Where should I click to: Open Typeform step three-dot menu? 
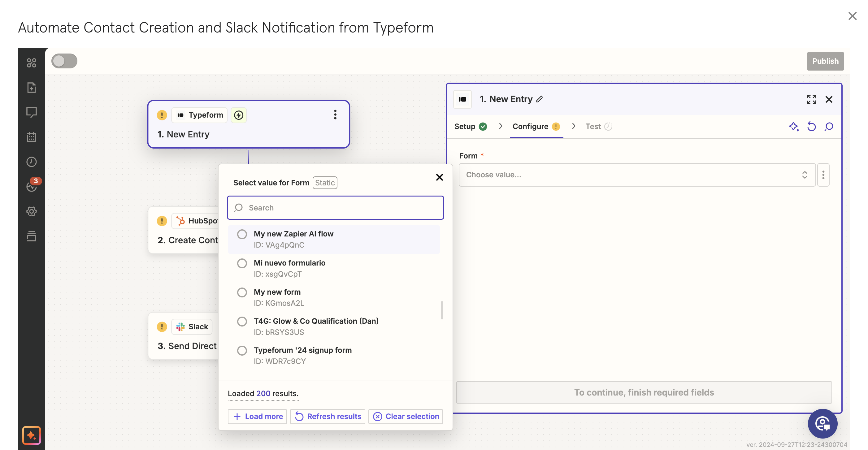pos(335,115)
